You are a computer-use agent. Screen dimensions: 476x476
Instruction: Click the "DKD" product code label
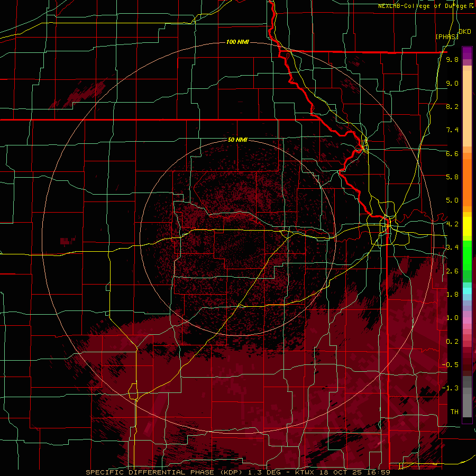pos(465,31)
